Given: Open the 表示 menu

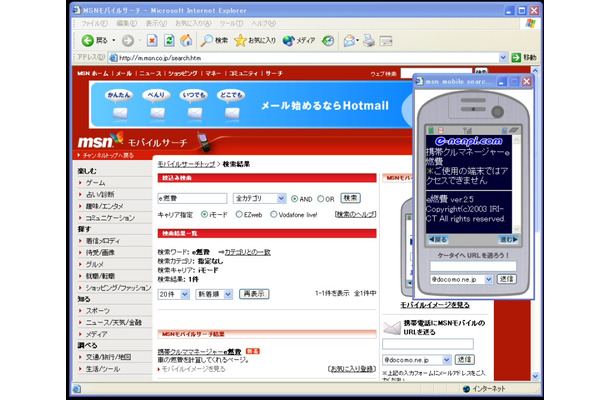Looking at the screenshot, I should 156,23.
